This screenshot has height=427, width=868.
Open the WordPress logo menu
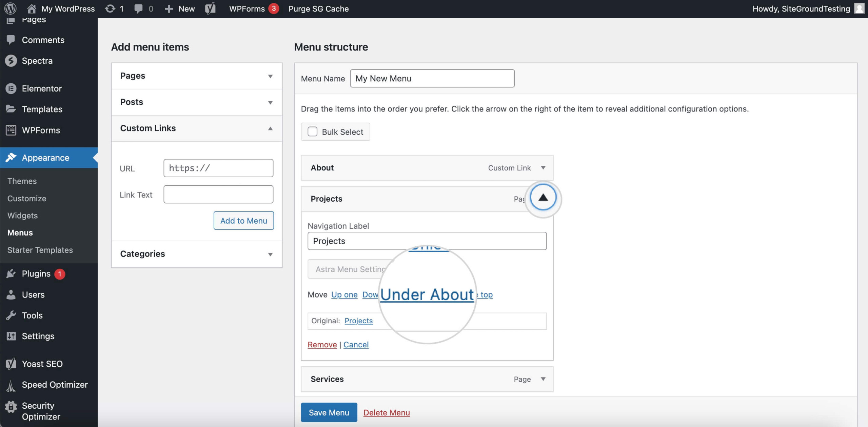tap(11, 8)
